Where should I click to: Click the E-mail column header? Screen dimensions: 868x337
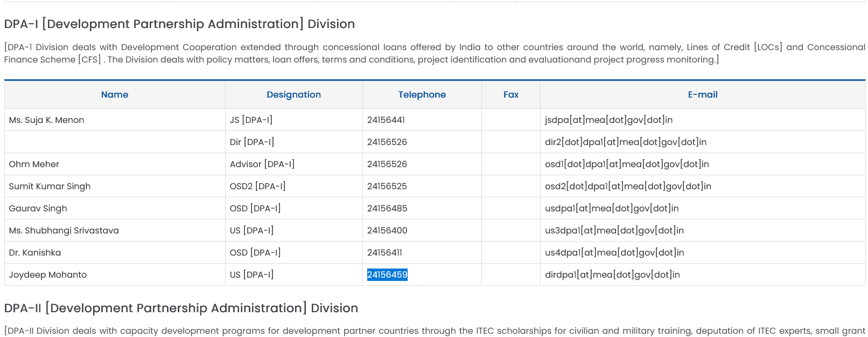702,95
